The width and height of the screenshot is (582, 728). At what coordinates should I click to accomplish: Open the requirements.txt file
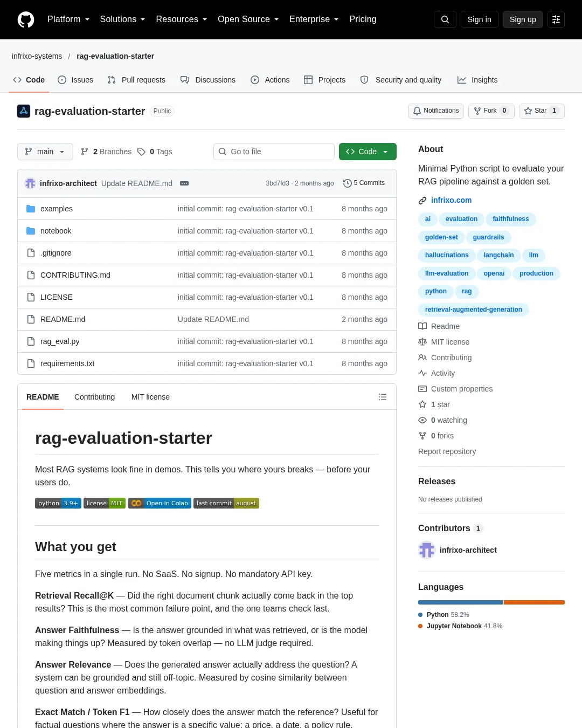[x=67, y=363]
